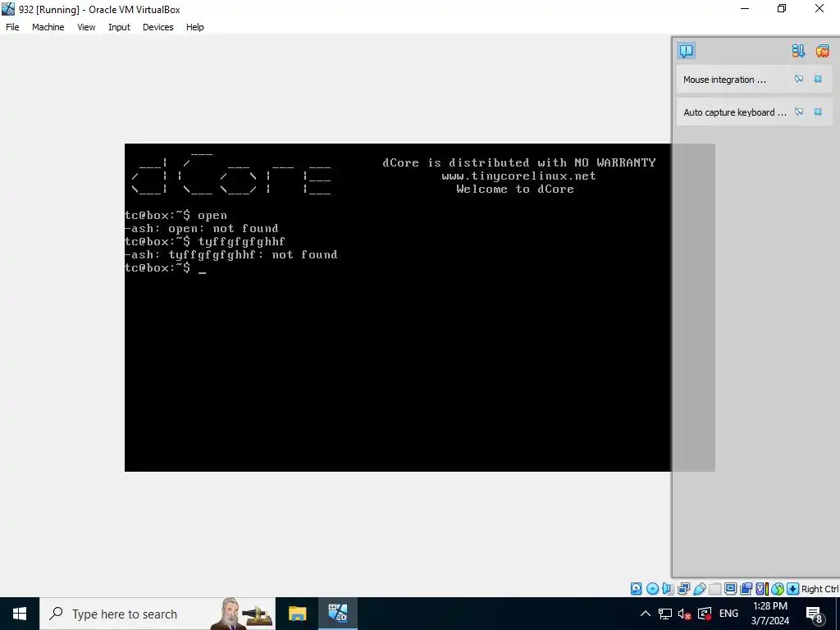Restore down the VirtualBox window
This screenshot has height=630, width=840.
pos(782,9)
